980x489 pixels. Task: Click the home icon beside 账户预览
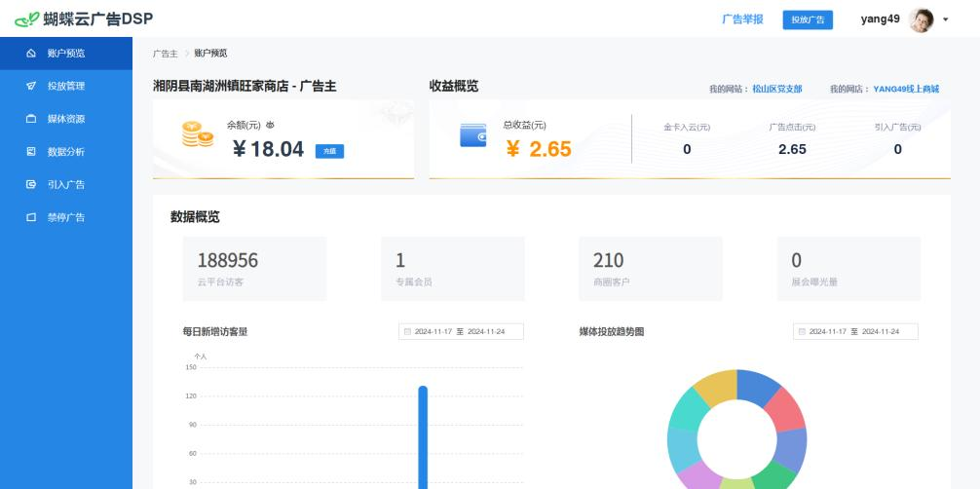(x=31, y=54)
